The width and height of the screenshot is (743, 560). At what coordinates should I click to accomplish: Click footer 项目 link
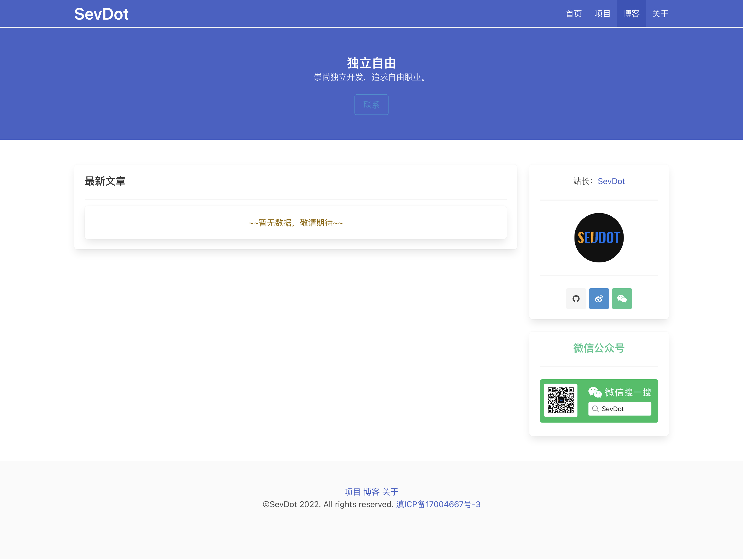click(352, 492)
